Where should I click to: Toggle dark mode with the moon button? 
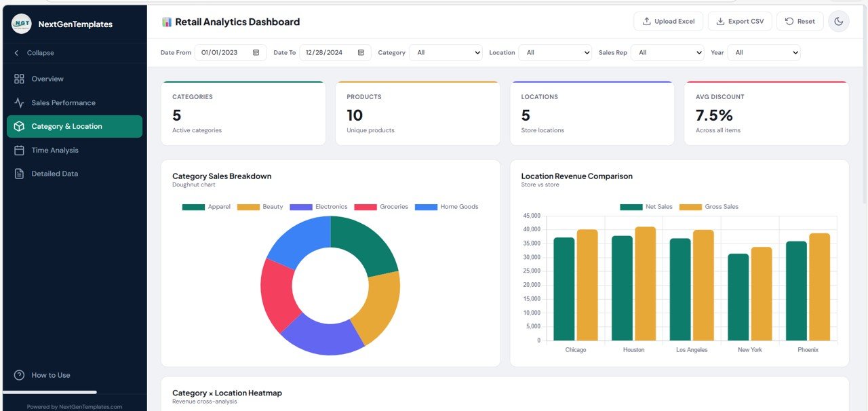(839, 21)
